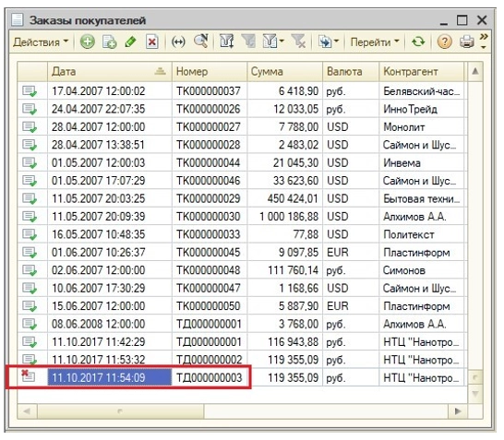
Task: Select date cell 17.04.2007 12:00:02
Action: (110, 91)
